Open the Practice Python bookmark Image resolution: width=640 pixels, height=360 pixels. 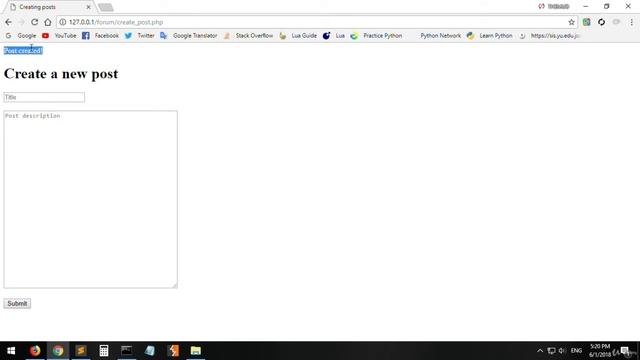pyautogui.click(x=376, y=36)
